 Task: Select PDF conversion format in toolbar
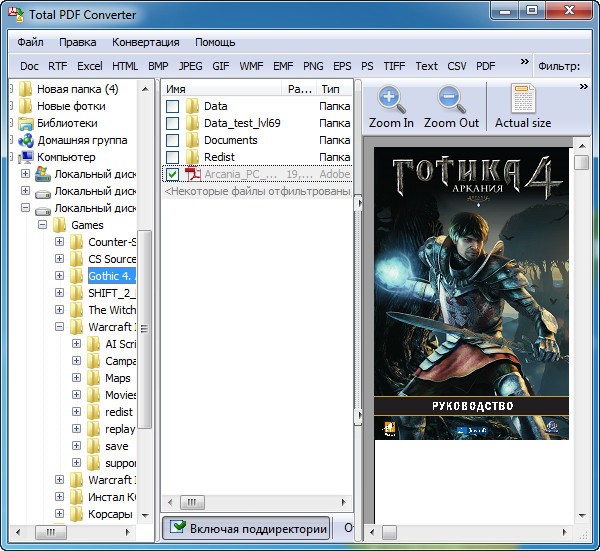tap(485, 66)
